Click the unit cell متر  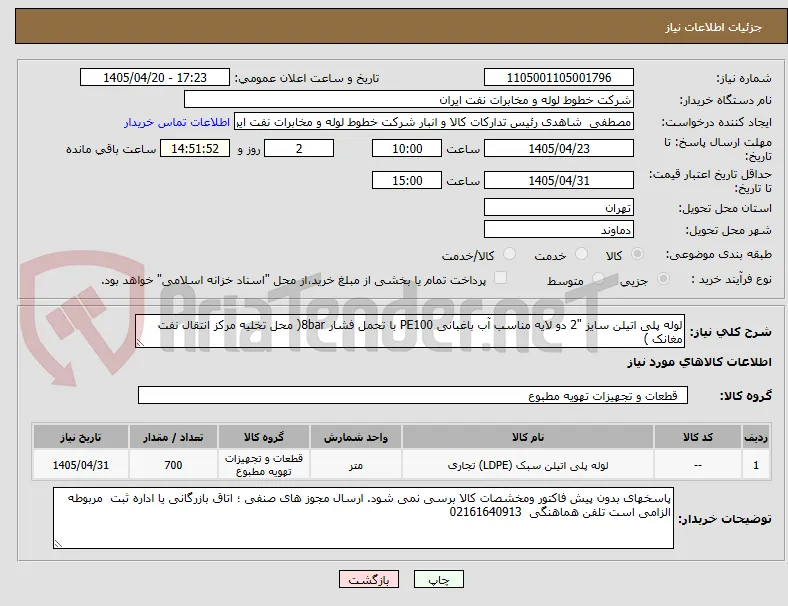(356, 465)
